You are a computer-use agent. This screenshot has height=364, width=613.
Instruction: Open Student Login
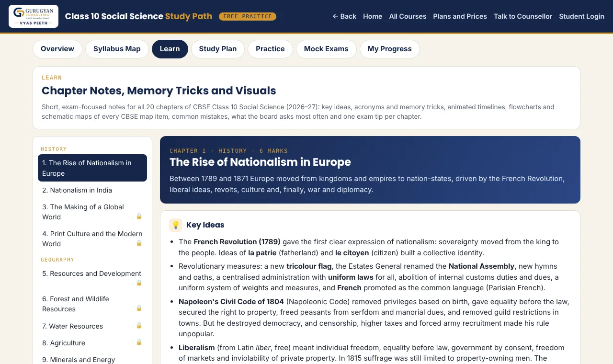[x=581, y=16]
